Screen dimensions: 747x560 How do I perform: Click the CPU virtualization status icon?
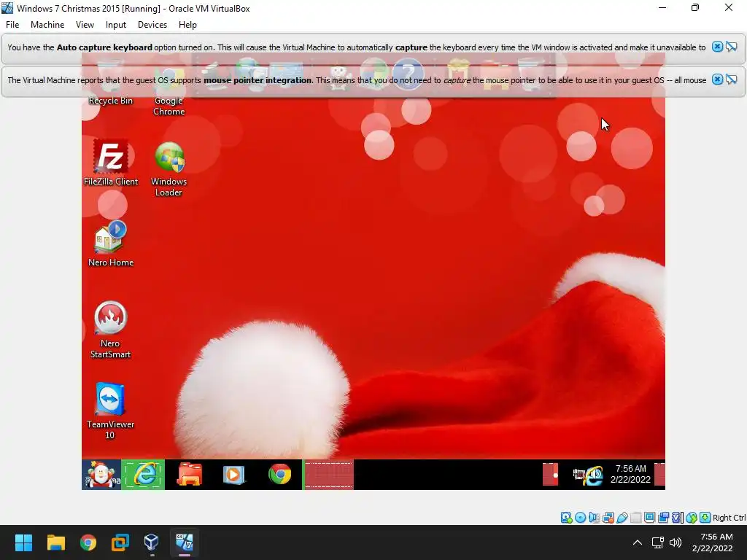pyautogui.click(x=678, y=517)
